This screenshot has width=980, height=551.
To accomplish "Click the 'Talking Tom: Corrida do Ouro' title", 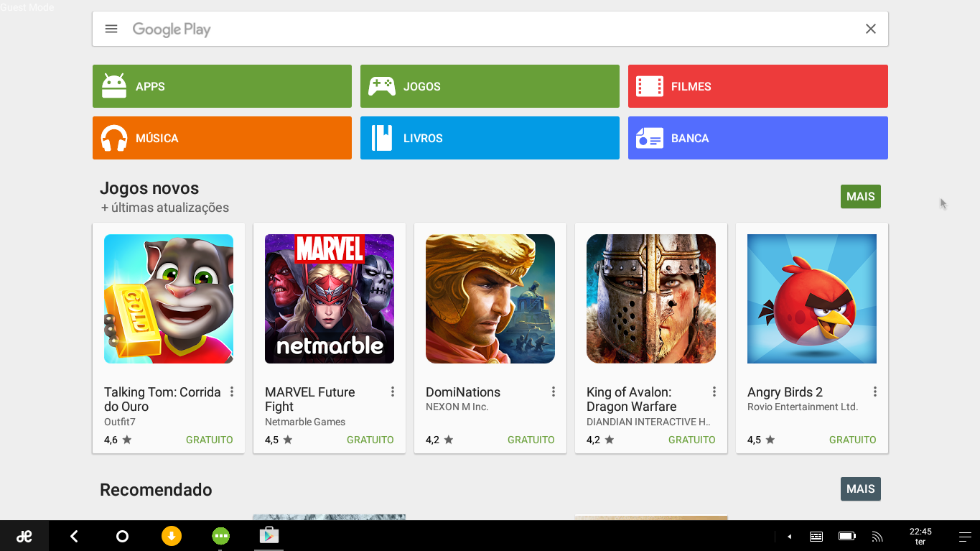I will tap(162, 399).
